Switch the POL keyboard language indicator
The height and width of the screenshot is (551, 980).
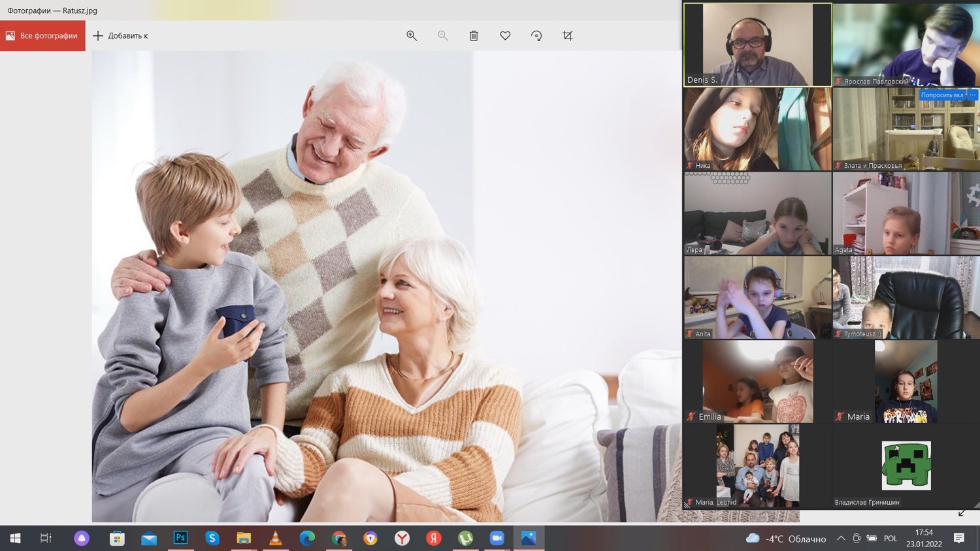pos(890,539)
